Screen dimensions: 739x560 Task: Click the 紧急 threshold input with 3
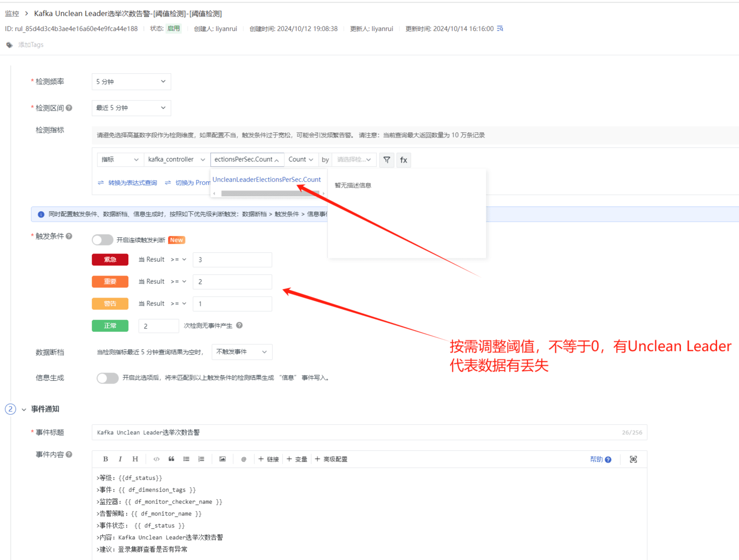[232, 260]
